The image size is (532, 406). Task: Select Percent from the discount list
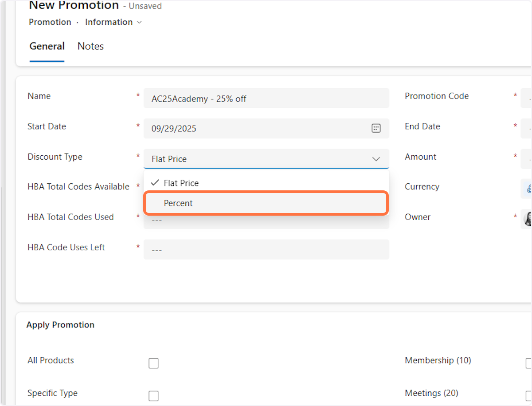(x=266, y=203)
